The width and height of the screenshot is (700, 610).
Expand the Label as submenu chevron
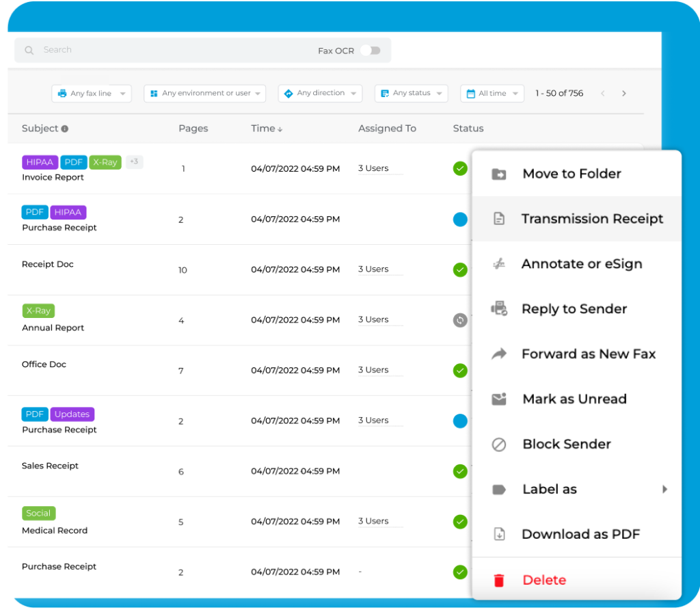coord(665,489)
